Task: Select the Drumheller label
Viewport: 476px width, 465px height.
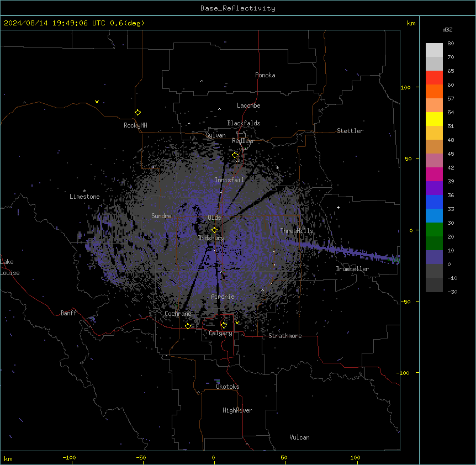Action: (352, 269)
